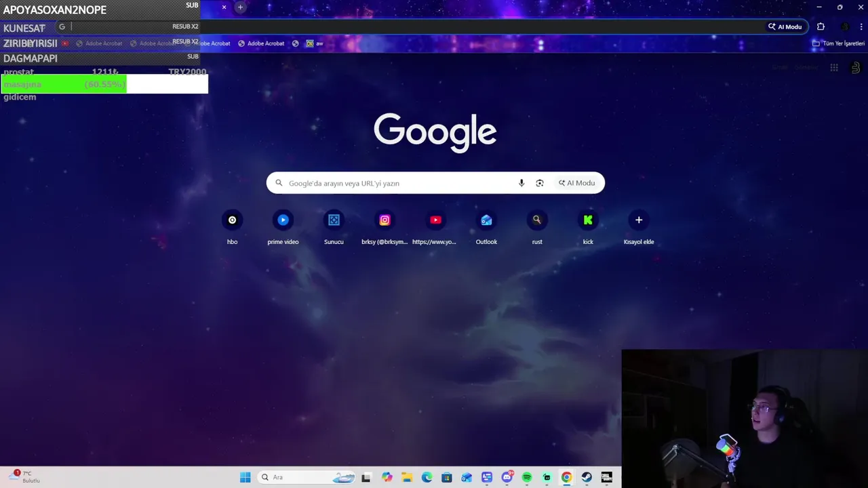This screenshot has height=488, width=868.
Task: Open Call of Duty from taskbar
Action: click(x=606, y=477)
